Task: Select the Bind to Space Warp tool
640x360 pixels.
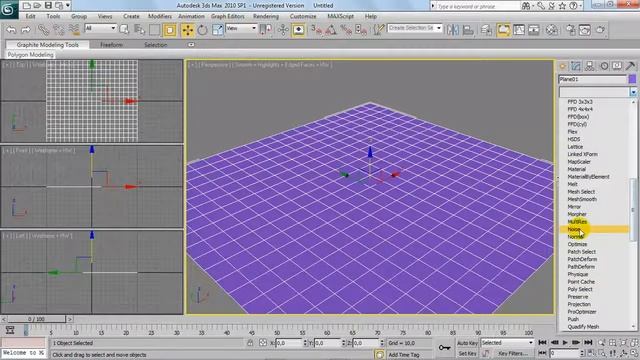Action: click(74, 29)
